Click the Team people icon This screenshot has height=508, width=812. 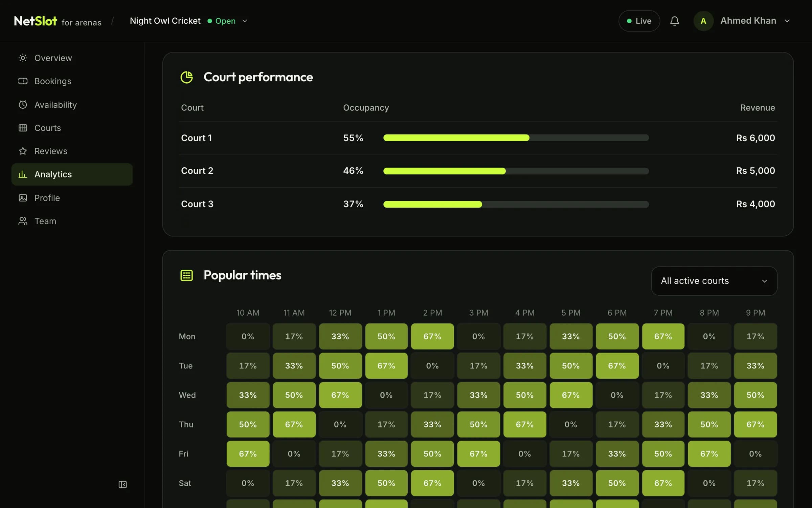[23, 221]
